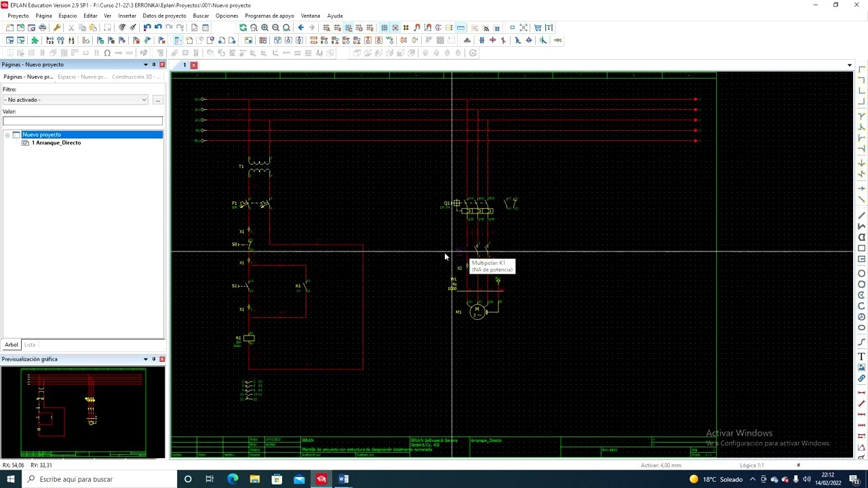Click the cut scissors icon
868x488 pixels.
coord(71,28)
